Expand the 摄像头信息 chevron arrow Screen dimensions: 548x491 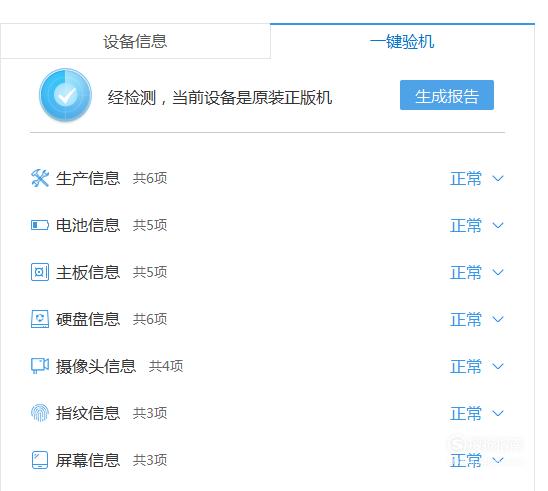(498, 366)
